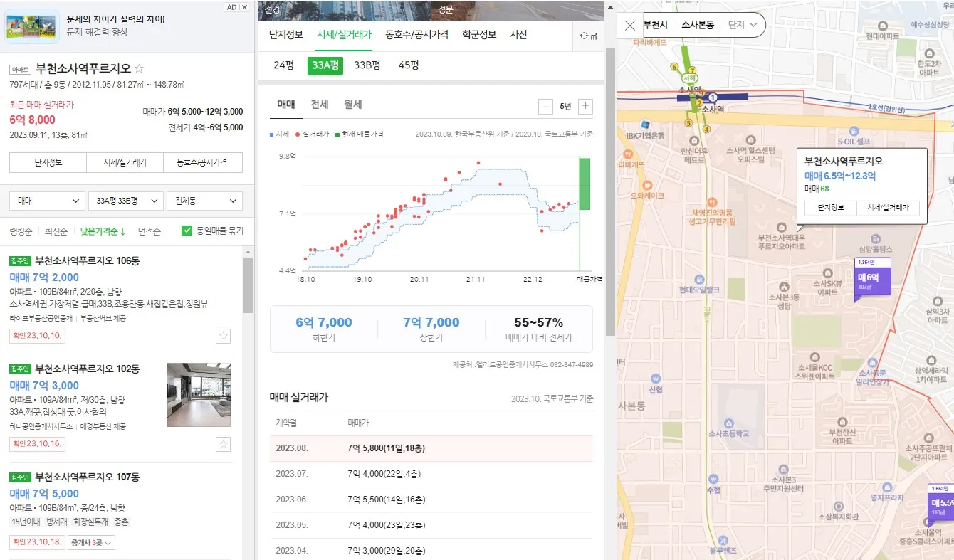
Task: Click the 전경 photo thumbnail label
Action: point(272,9)
